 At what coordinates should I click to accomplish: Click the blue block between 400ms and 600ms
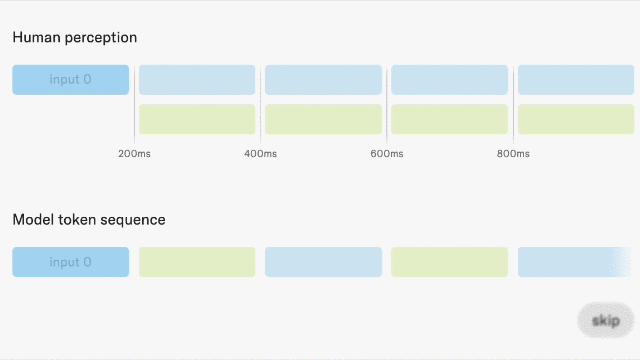tap(323, 80)
